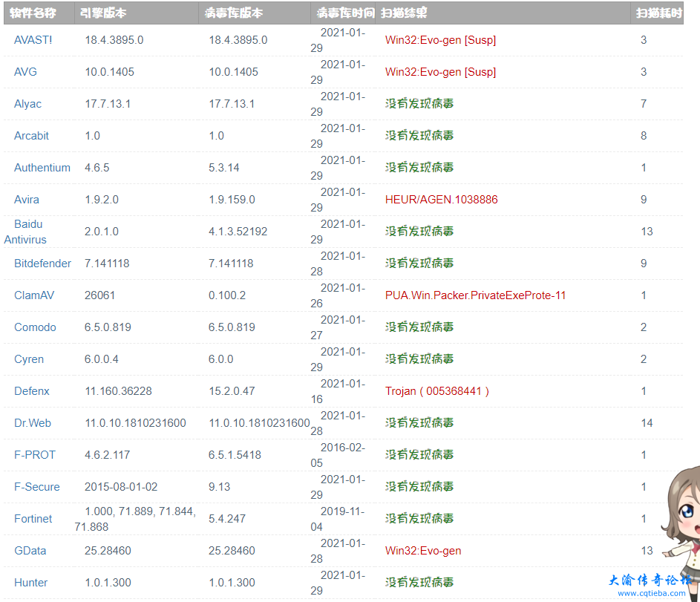700x602 pixels.
Task: Select the Defenx software link
Action: 32,391
